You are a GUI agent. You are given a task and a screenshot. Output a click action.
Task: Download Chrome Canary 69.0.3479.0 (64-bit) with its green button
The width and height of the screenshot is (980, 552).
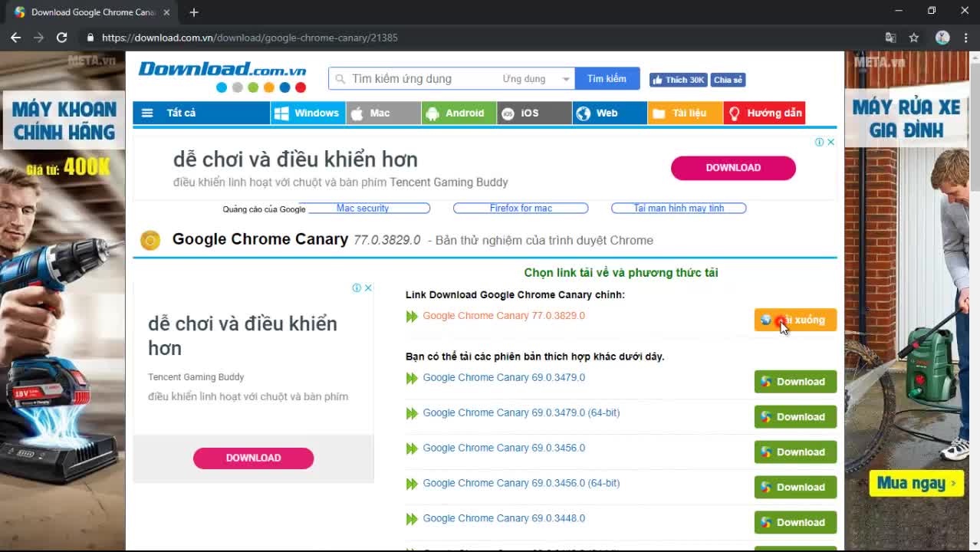click(x=795, y=417)
